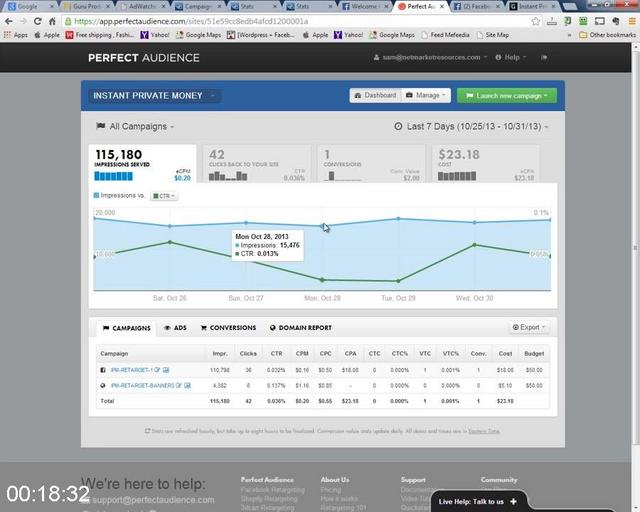The height and width of the screenshot is (512, 640).
Task: Open the All Campaigns filter dropdown
Action: tap(135, 127)
